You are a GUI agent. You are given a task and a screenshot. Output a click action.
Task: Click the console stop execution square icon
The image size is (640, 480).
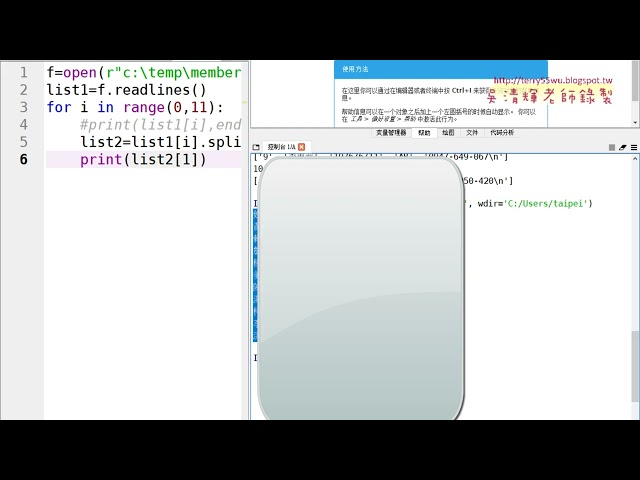coord(612,147)
